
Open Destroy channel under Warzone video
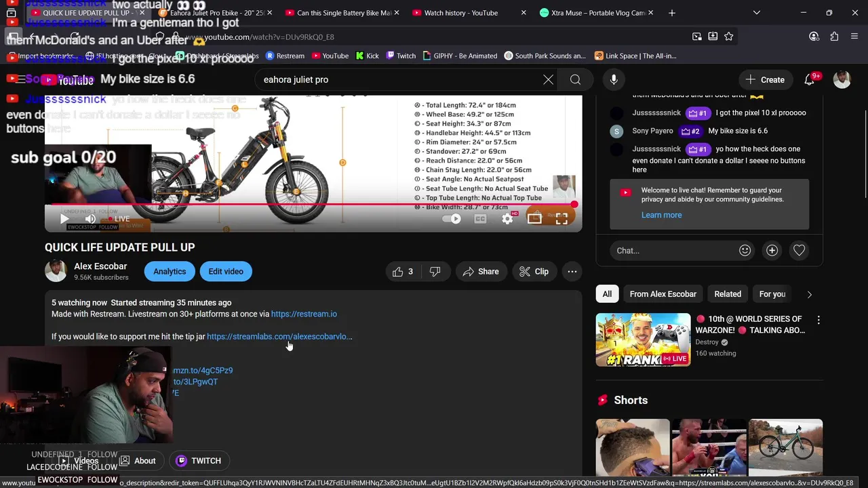tap(707, 342)
